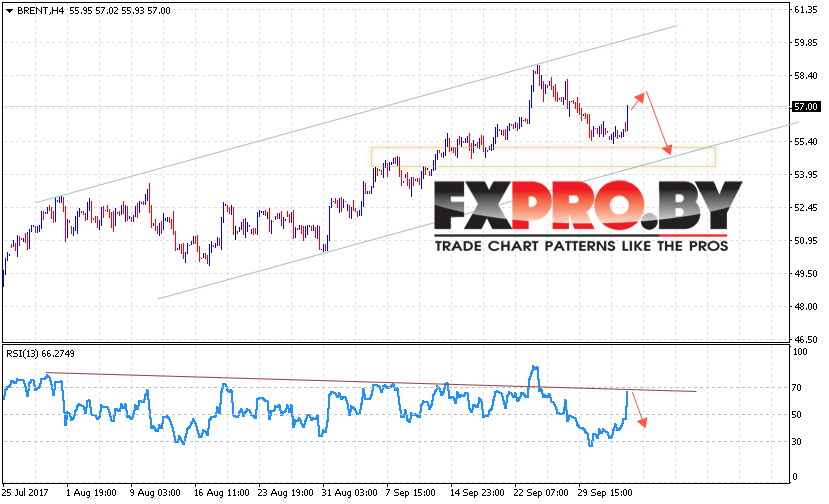The height and width of the screenshot is (504, 829).
Task: Select the 14 Sep 23:00 time label
Action: 477,492
